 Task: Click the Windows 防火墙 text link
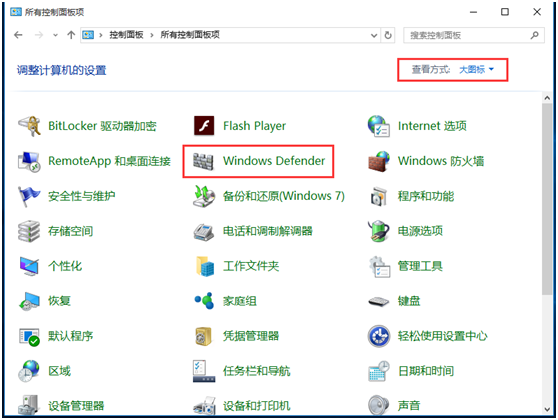441,161
